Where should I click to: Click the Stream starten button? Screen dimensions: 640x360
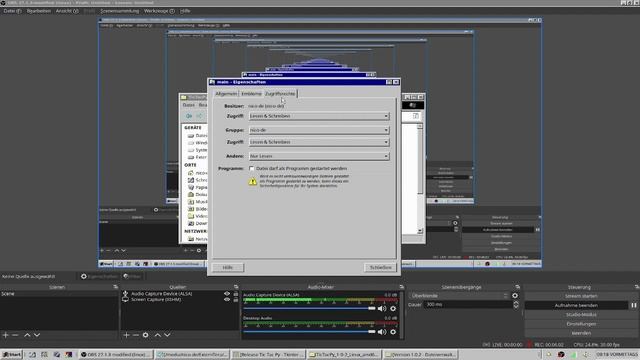(581, 296)
